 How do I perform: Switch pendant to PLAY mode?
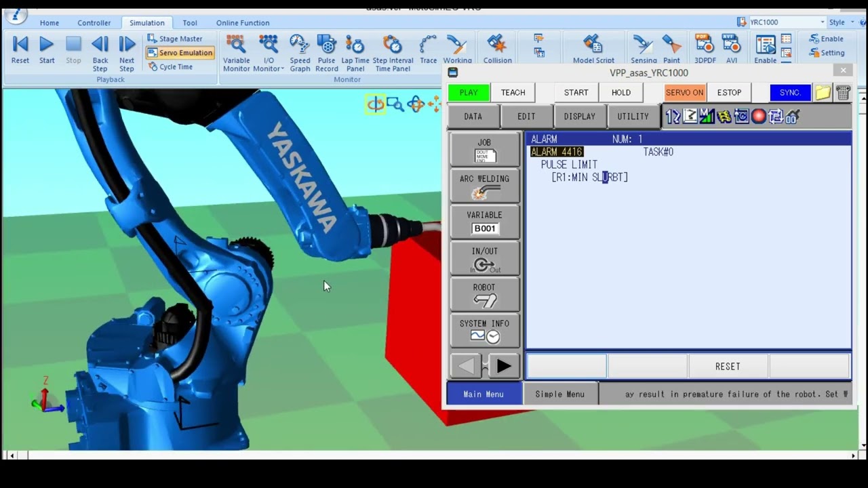(469, 93)
